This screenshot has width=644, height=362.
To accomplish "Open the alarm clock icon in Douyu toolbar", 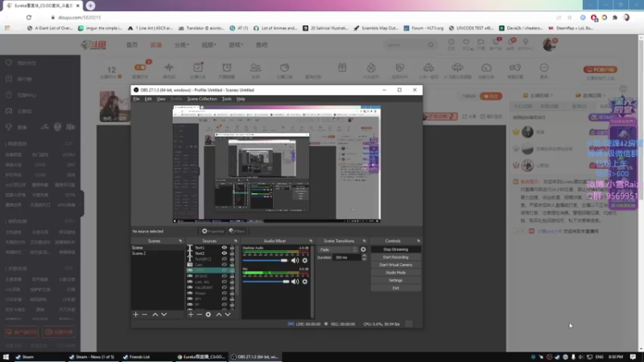I will pyautogui.click(x=227, y=68).
